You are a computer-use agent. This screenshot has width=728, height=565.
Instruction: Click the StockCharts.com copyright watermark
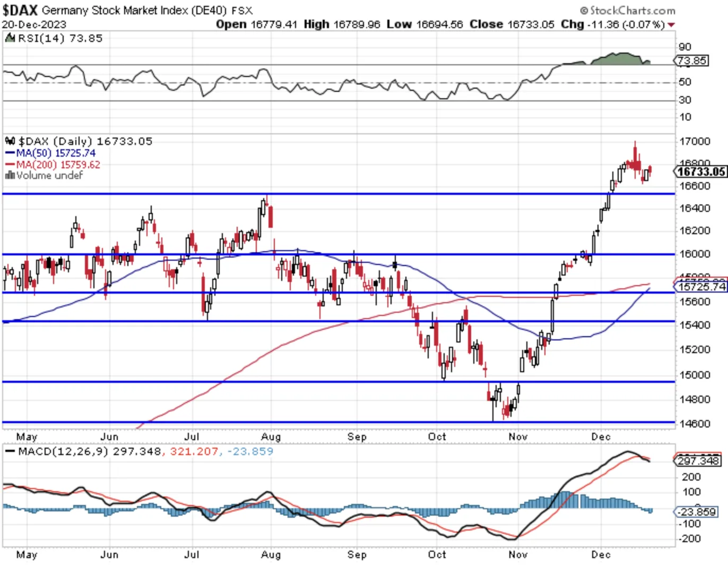click(x=628, y=10)
